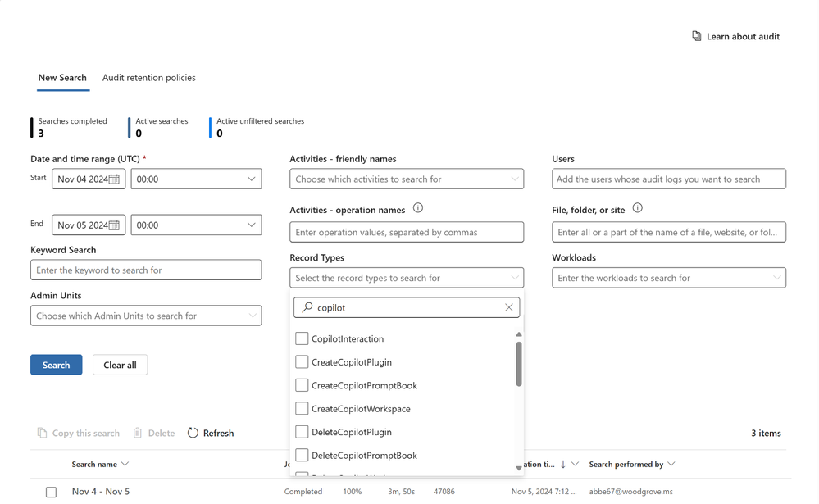Select the Nov 4 - Nov 5 search row checkbox
This screenshot has height=504, width=819.
pyautogui.click(x=51, y=492)
